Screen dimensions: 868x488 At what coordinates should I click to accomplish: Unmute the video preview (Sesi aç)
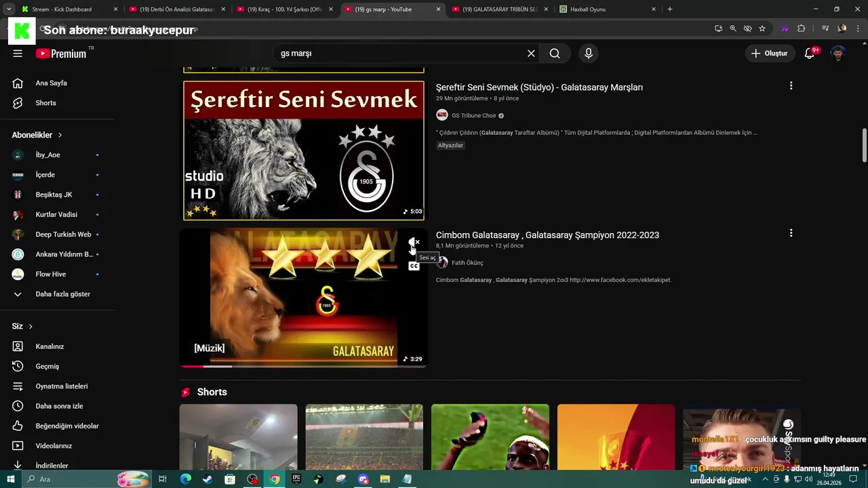413,242
